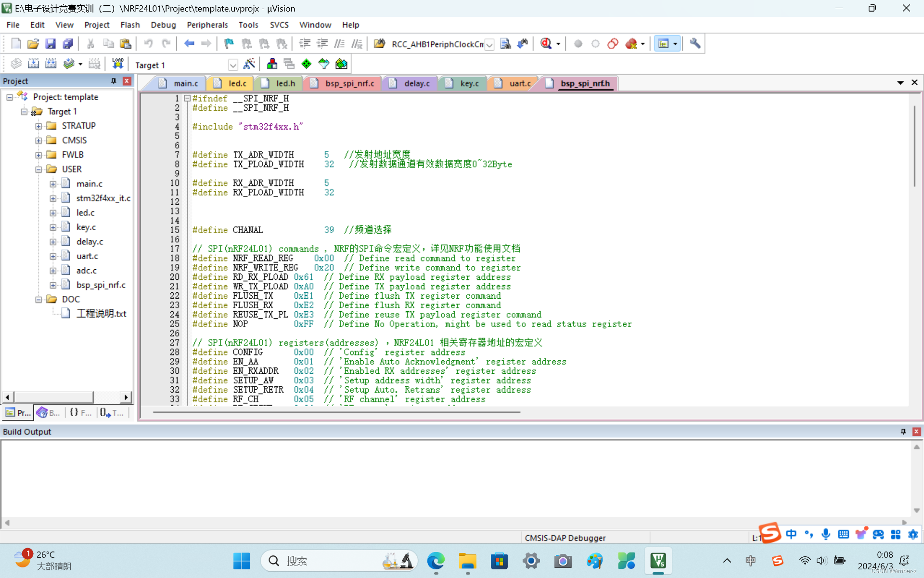Click the Project panel horizontal scrollbar
The image size is (924, 578).
tap(53, 397)
